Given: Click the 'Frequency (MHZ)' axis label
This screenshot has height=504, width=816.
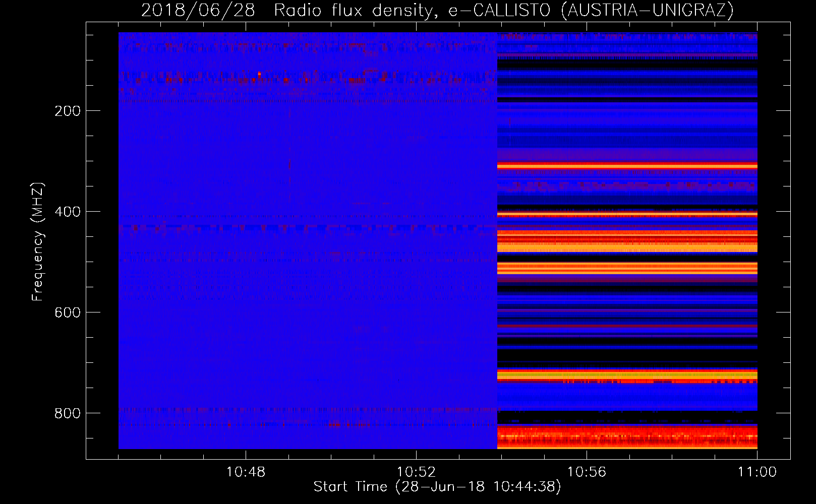Looking at the screenshot, I should click(38, 241).
